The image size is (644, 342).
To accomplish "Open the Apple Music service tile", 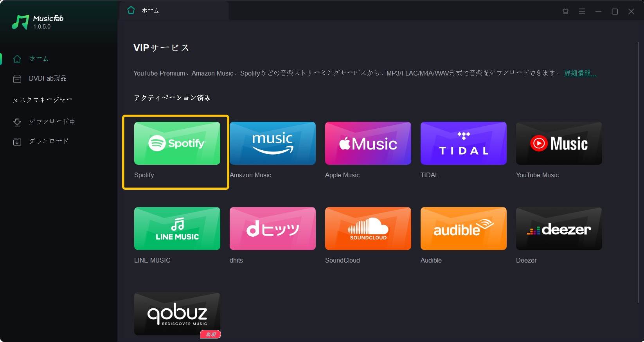I will coord(368,143).
